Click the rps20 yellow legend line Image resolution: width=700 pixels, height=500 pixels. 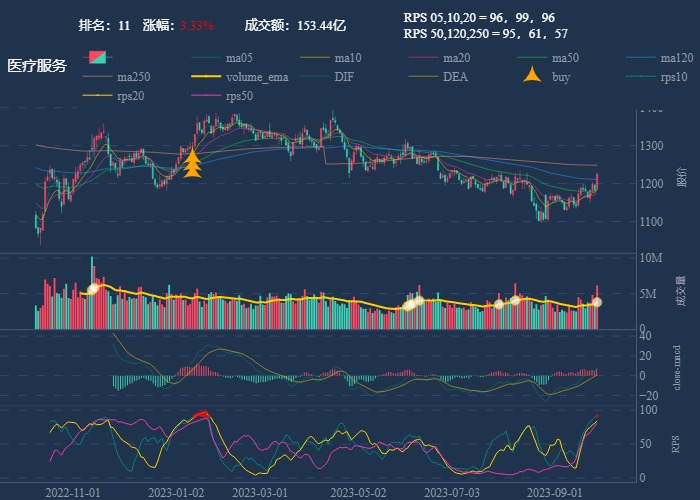pyautogui.click(x=100, y=96)
